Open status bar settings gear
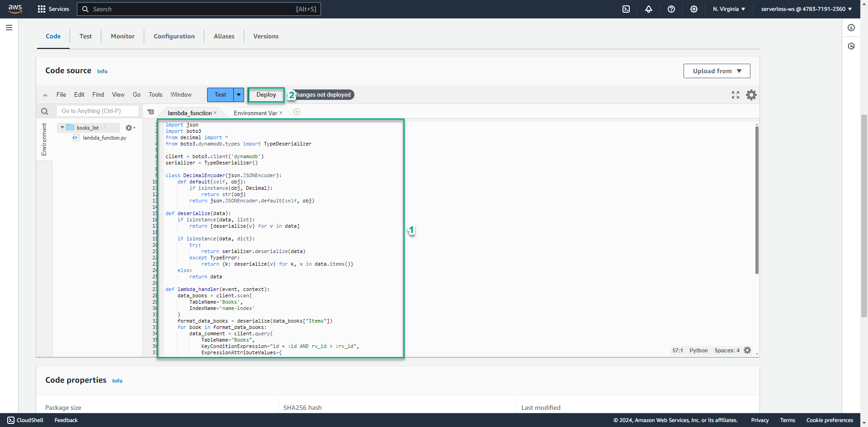This screenshot has height=427, width=868. pos(747,350)
